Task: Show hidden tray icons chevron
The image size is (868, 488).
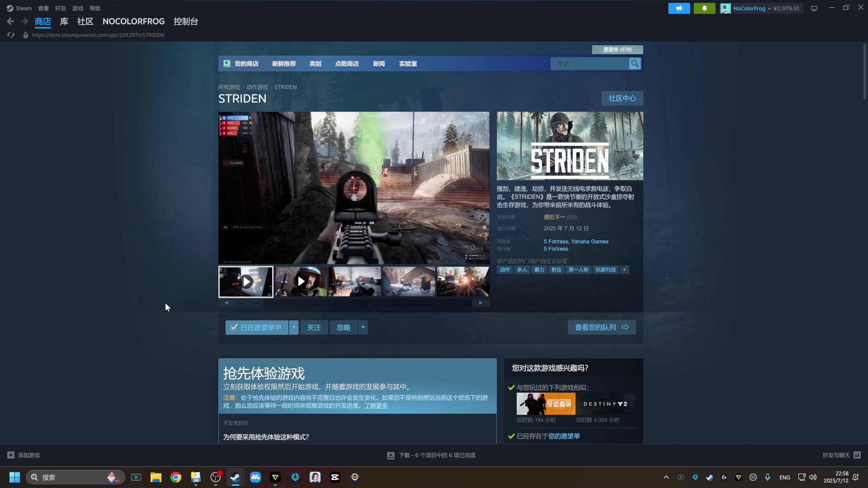Action: pyautogui.click(x=666, y=477)
